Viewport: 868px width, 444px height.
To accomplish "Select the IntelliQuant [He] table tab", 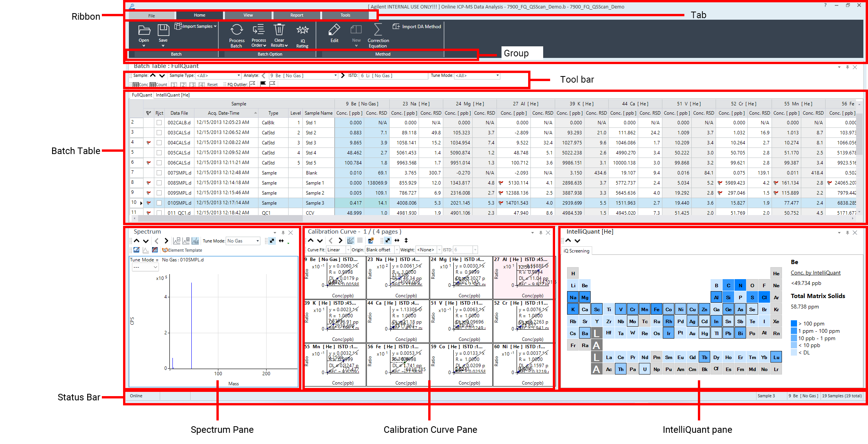I will coord(172,95).
